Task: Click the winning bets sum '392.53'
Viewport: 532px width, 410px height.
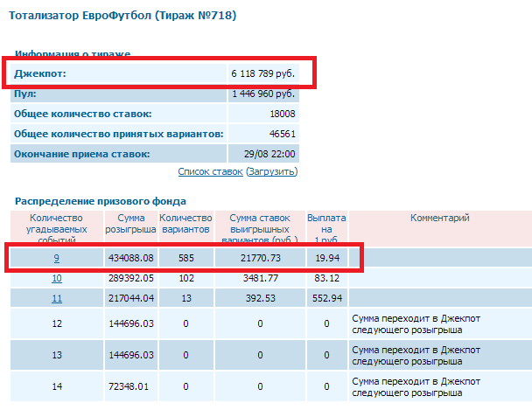Action: tap(261, 298)
